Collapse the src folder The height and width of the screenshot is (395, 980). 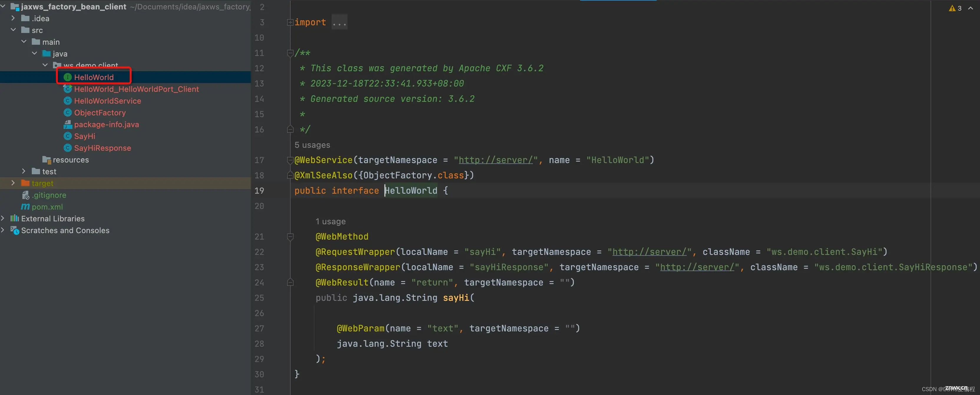point(13,30)
